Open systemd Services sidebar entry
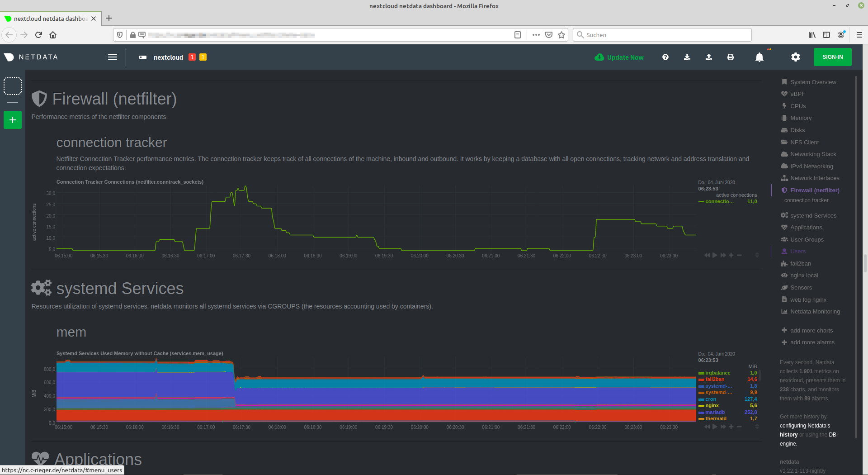This screenshot has width=868, height=475. pos(809,216)
